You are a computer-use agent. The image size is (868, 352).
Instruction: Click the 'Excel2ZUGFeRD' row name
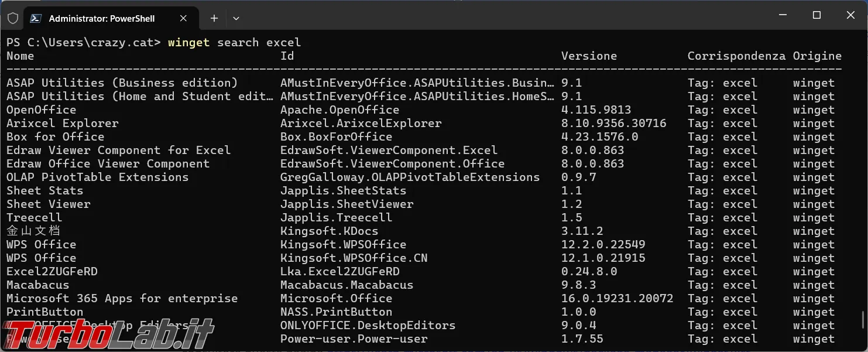(52, 272)
